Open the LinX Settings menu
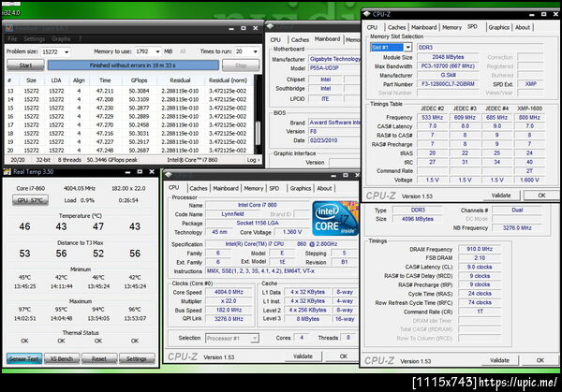 pyautogui.click(x=34, y=38)
